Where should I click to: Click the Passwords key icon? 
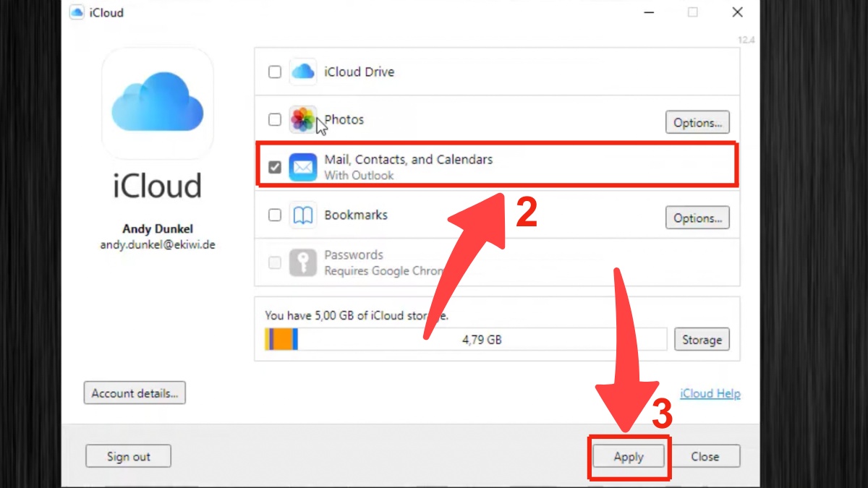pos(303,262)
